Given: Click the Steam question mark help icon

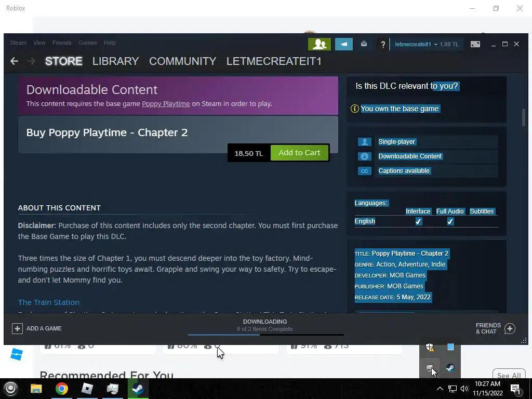Looking at the screenshot, I should [x=383, y=45].
